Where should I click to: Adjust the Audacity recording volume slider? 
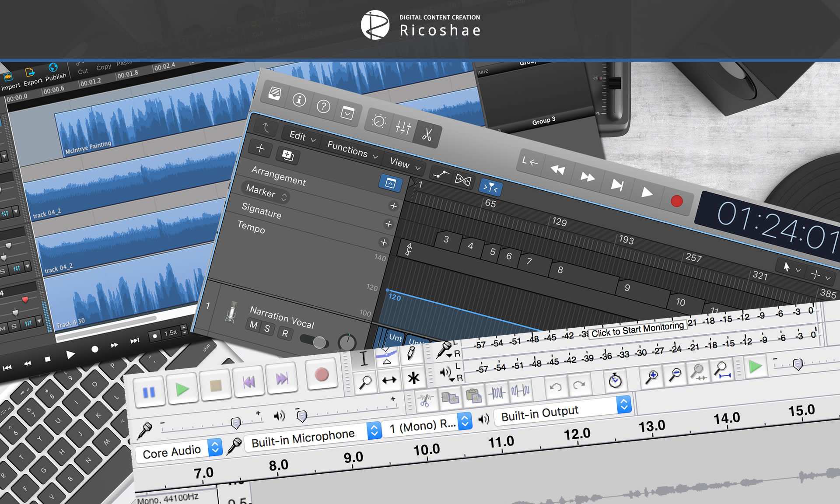point(235,423)
